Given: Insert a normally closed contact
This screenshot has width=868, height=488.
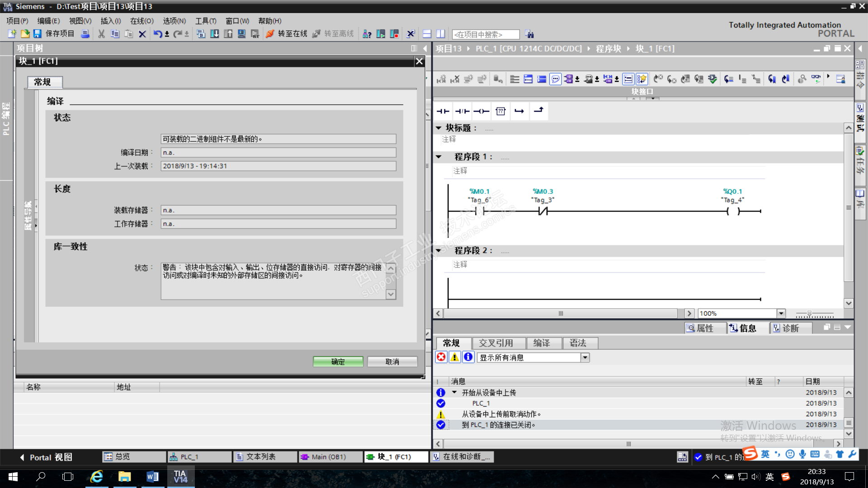Looking at the screenshot, I should [x=462, y=111].
